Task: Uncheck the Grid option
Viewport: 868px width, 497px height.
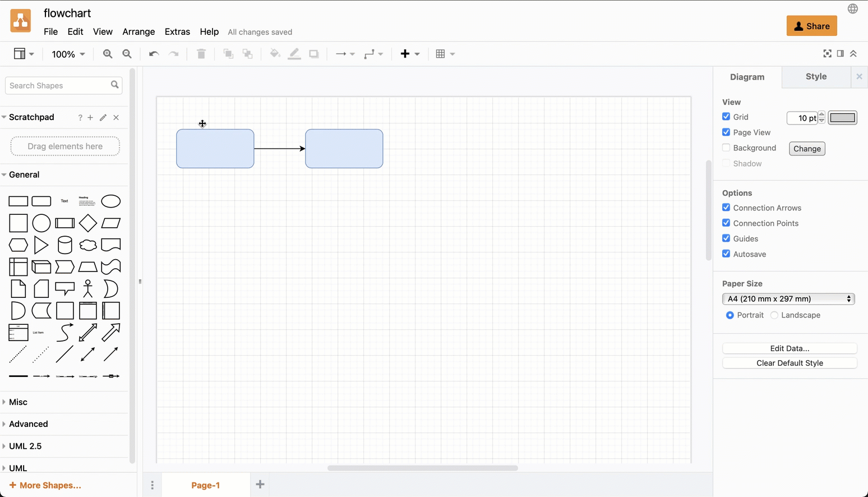Action: (x=726, y=117)
